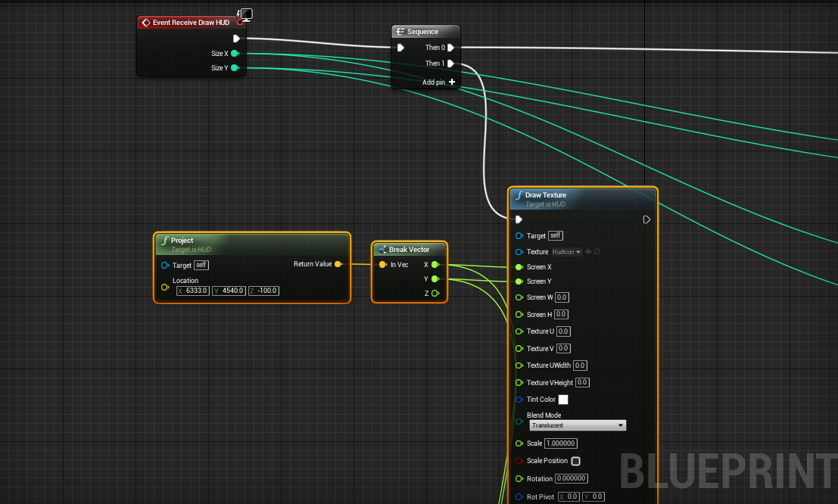Click the Location X value field
The image size is (838, 504).
192,291
